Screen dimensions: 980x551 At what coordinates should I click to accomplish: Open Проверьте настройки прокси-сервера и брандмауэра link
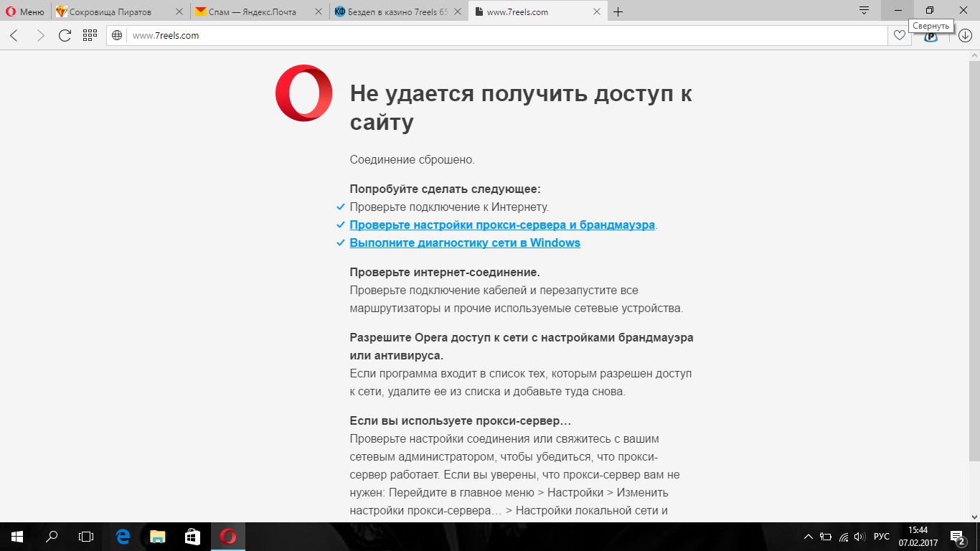point(502,225)
